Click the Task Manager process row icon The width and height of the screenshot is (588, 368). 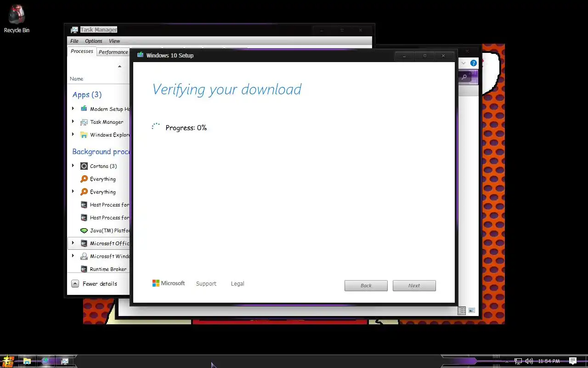(84, 122)
